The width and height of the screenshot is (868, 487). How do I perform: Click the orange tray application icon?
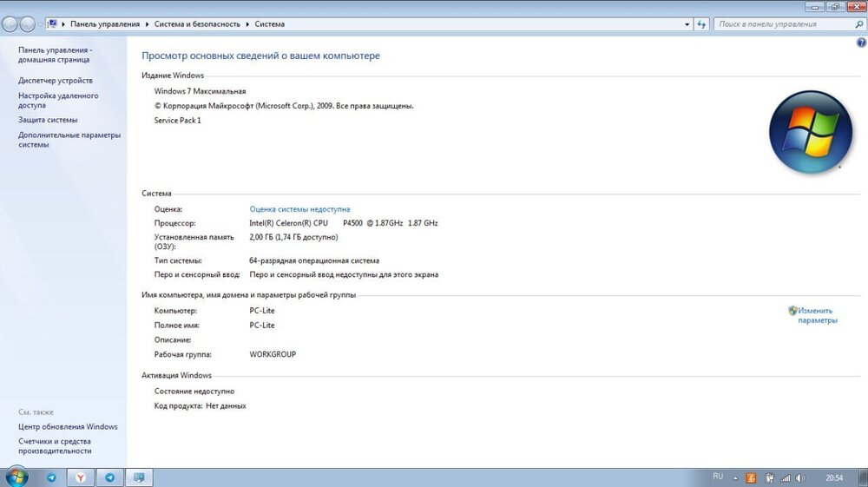[x=751, y=478]
